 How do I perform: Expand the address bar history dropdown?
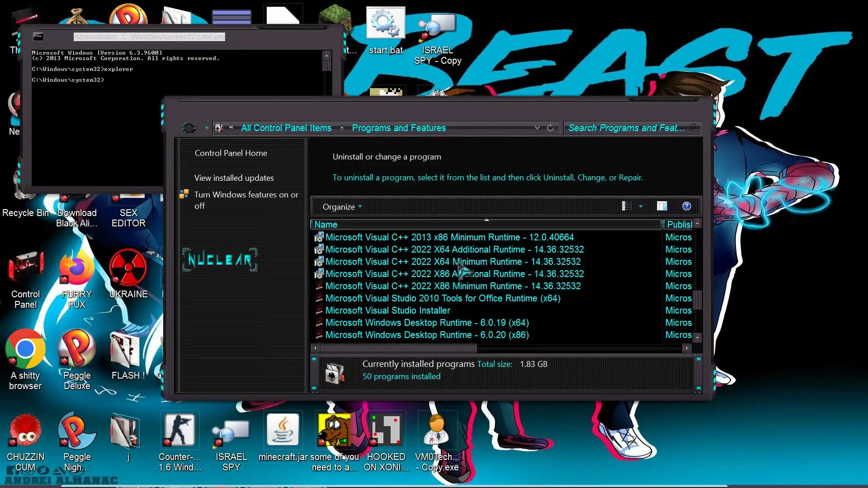pos(537,128)
